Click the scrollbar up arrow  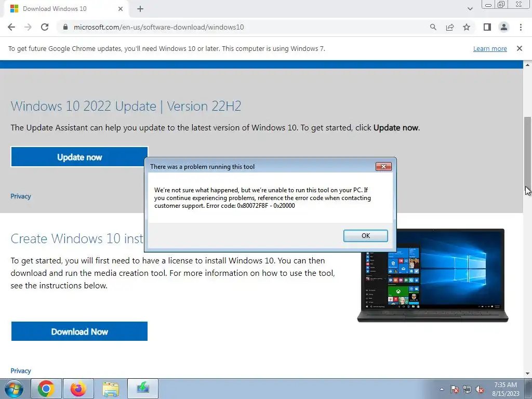click(528, 65)
